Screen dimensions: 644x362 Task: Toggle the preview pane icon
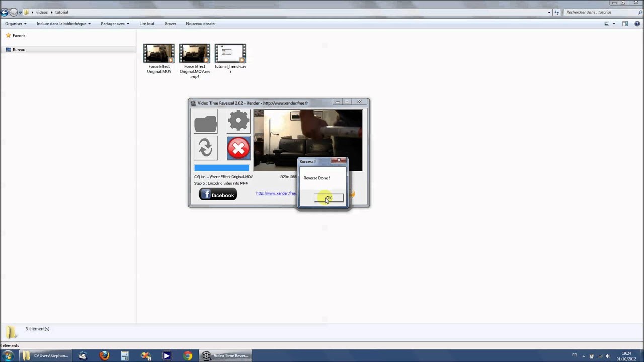point(625,24)
